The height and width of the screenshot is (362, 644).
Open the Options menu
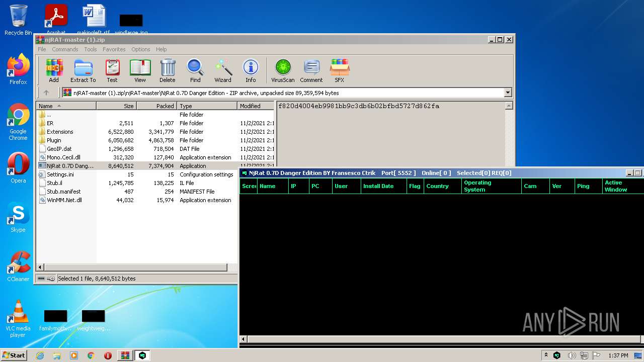(x=141, y=49)
